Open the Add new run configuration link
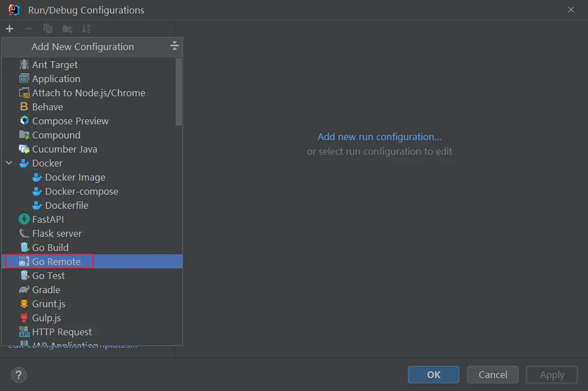The image size is (588, 391). click(x=380, y=137)
